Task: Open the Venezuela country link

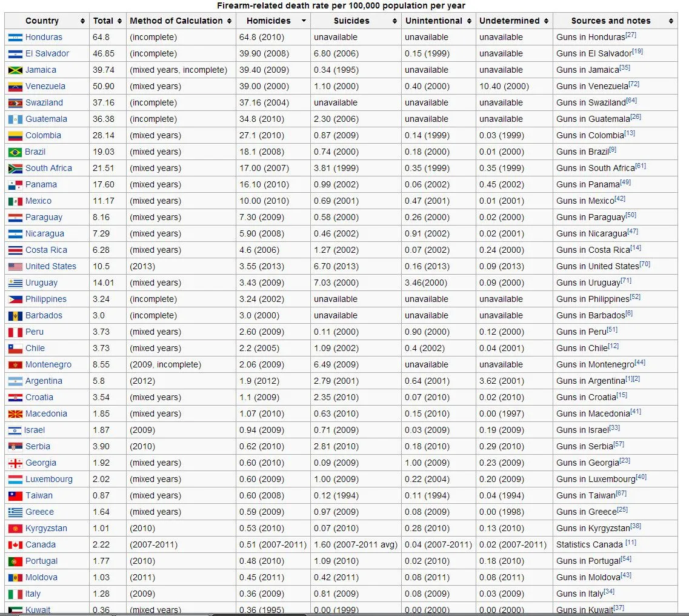Action: [x=45, y=87]
